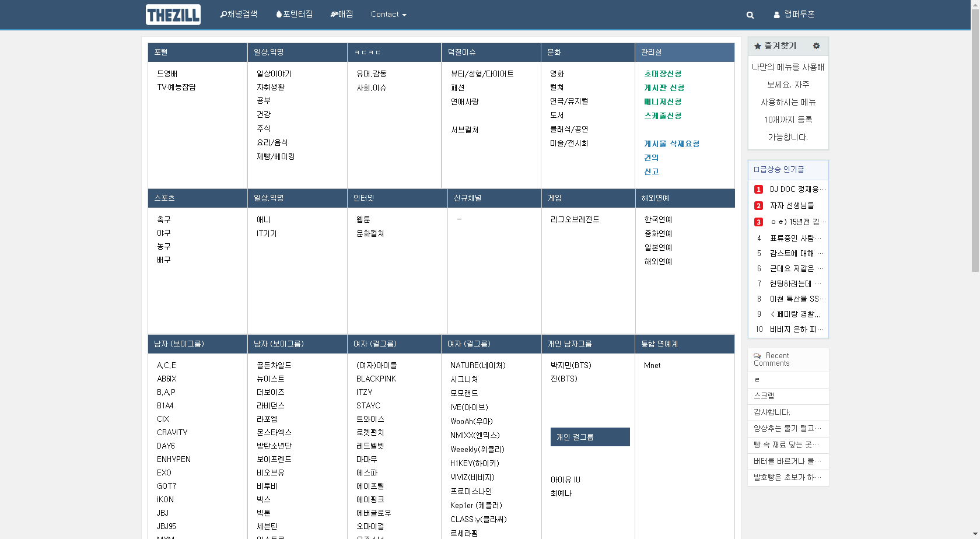Screen dimensions: 980x539
Task: Click the THEZILL logo
Action: 173,15
